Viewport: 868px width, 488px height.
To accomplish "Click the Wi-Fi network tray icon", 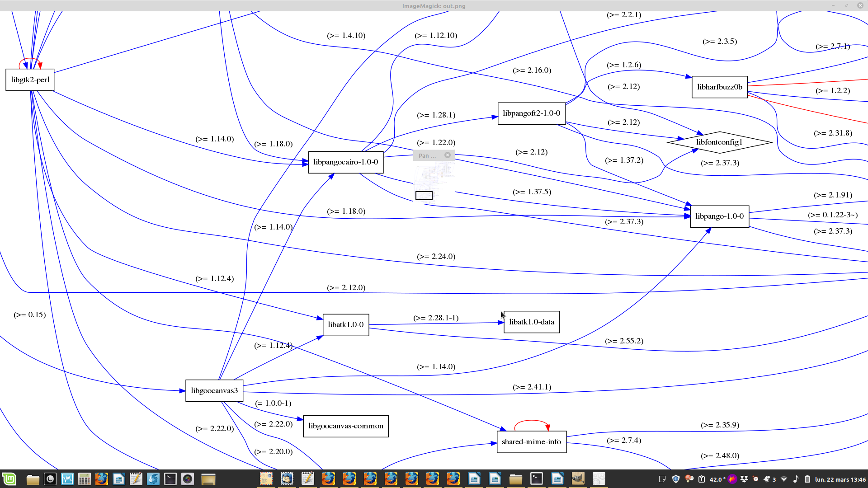I will click(x=784, y=479).
